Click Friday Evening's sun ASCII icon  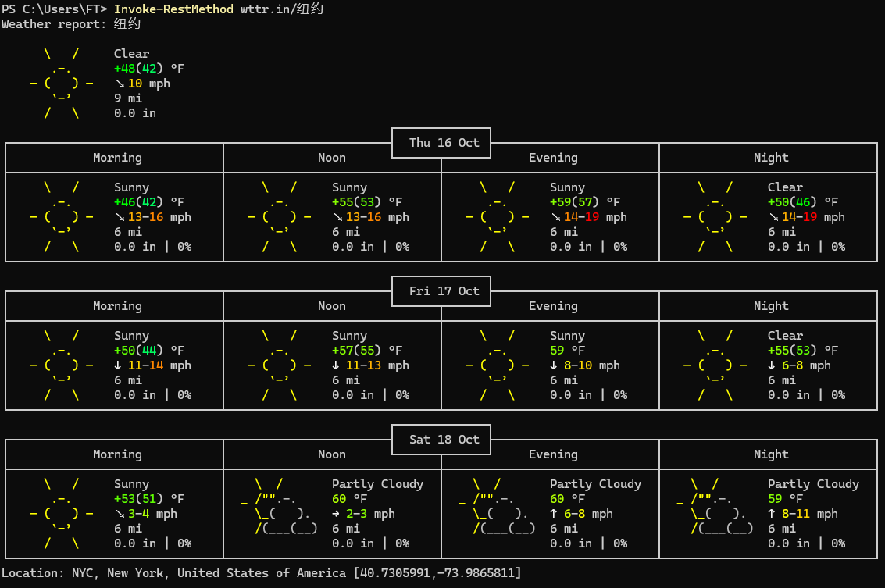coord(497,365)
